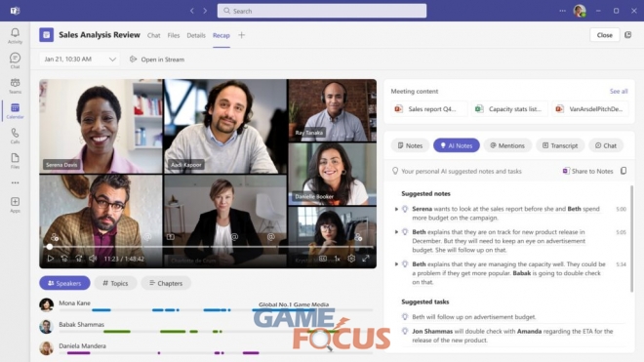Open the Activity bell in the sidebar
This screenshot has width=644, height=362.
tap(15, 35)
